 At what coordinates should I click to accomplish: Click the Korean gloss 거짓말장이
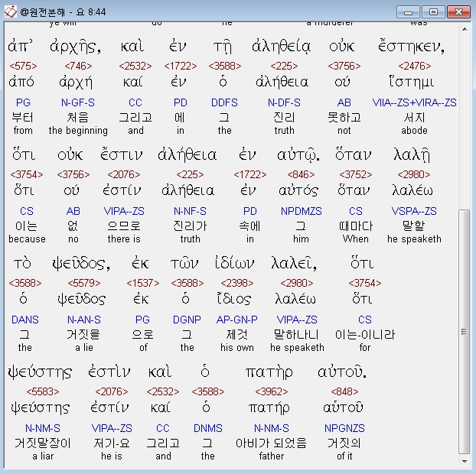click(x=43, y=443)
